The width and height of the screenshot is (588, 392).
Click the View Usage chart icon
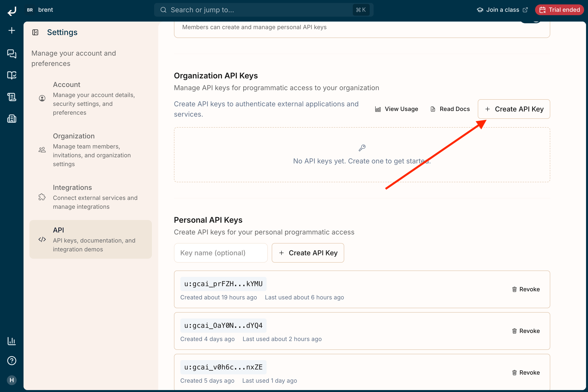pos(378,109)
